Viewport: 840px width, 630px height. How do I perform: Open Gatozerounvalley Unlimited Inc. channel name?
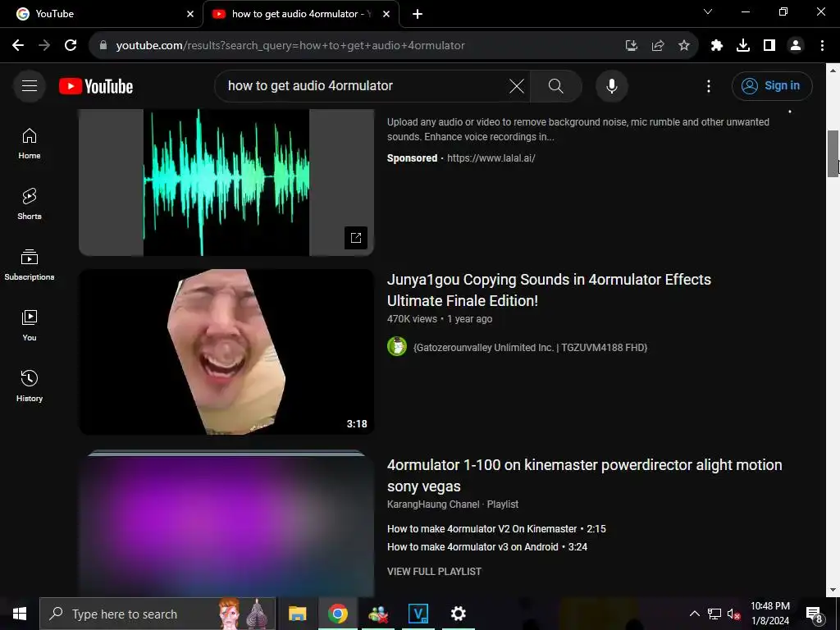coord(530,348)
